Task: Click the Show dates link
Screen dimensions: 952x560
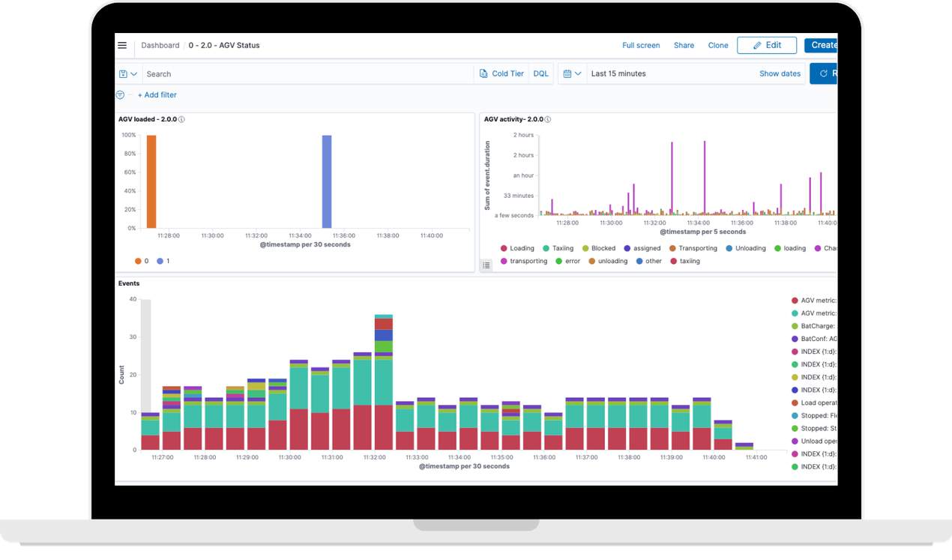Action: (x=780, y=73)
